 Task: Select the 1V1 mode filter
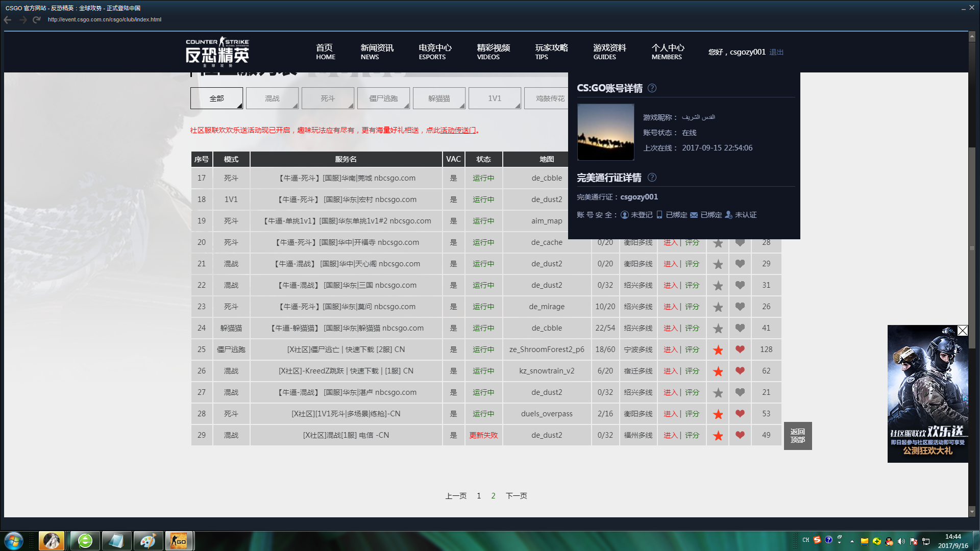(x=495, y=98)
